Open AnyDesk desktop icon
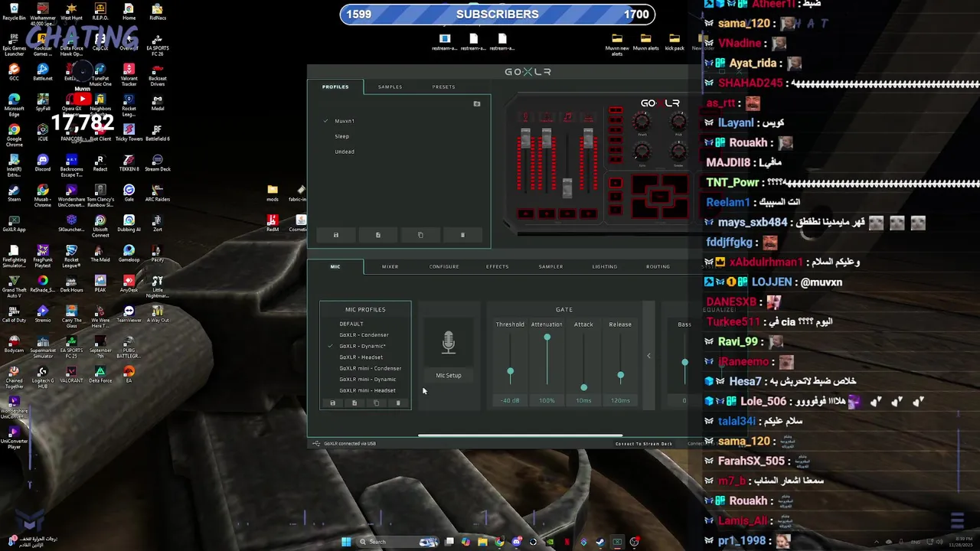The height and width of the screenshot is (551, 980). 129,283
